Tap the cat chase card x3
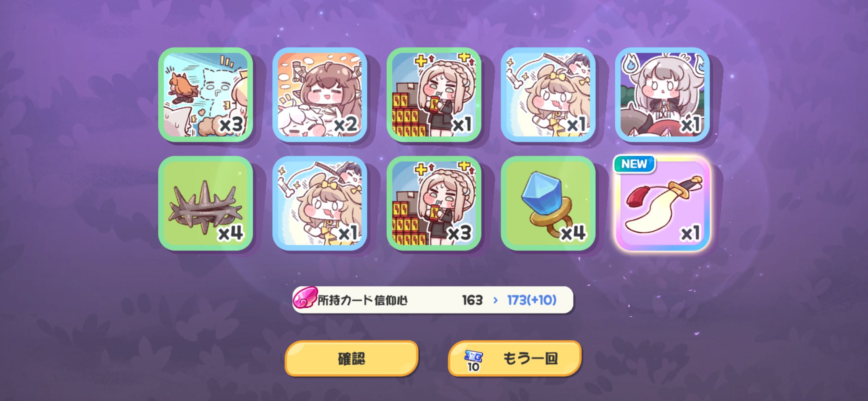This screenshot has width=868, height=401. click(205, 95)
